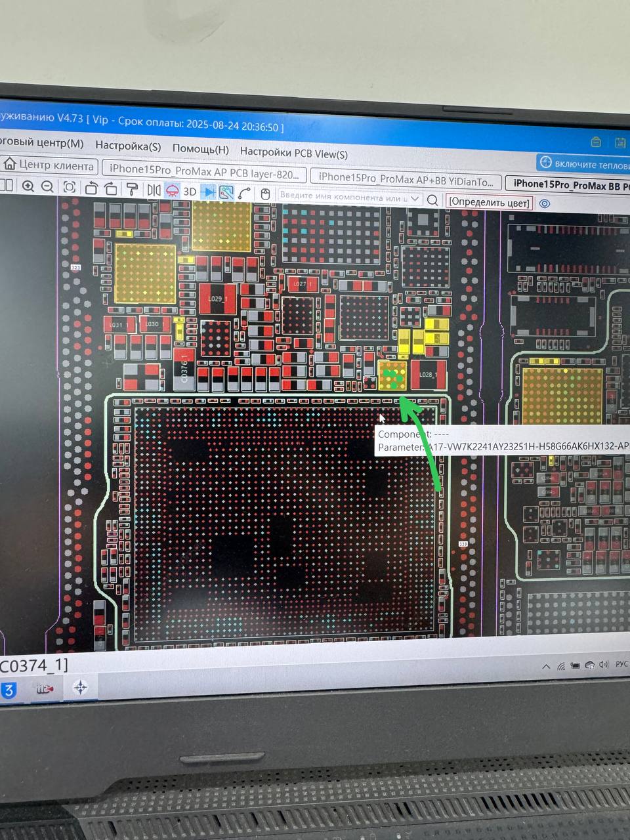Switch to the iPhone15Pro_ProMax BB tab

(567, 185)
